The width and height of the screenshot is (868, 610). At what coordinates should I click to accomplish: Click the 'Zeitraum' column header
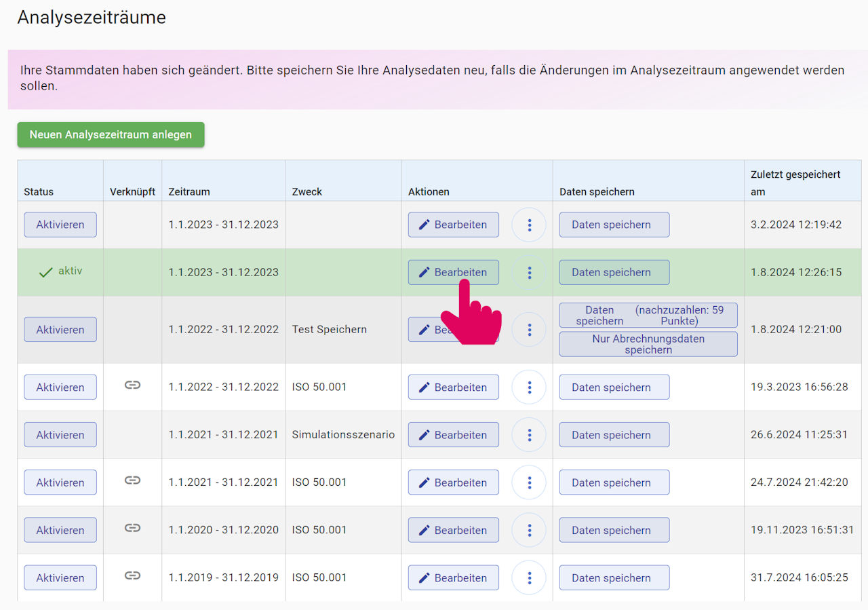pos(189,192)
